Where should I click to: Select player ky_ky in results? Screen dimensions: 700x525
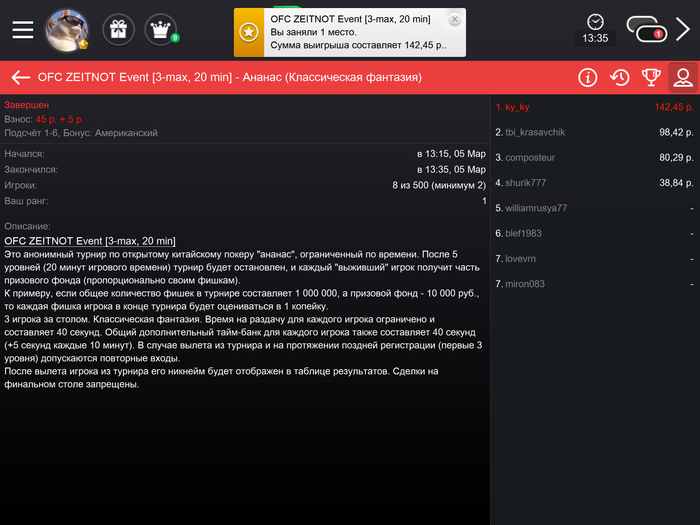click(x=595, y=107)
